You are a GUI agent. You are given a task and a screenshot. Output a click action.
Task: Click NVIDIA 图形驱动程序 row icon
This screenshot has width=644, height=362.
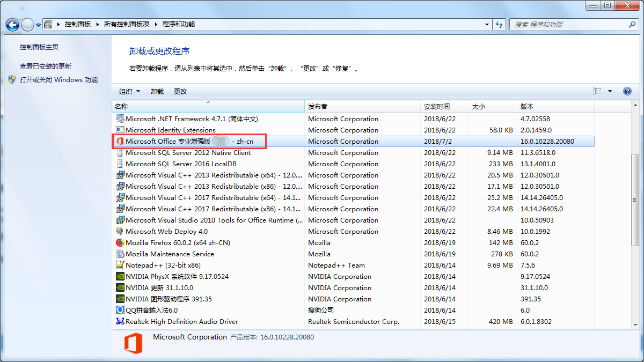pyautogui.click(x=120, y=299)
